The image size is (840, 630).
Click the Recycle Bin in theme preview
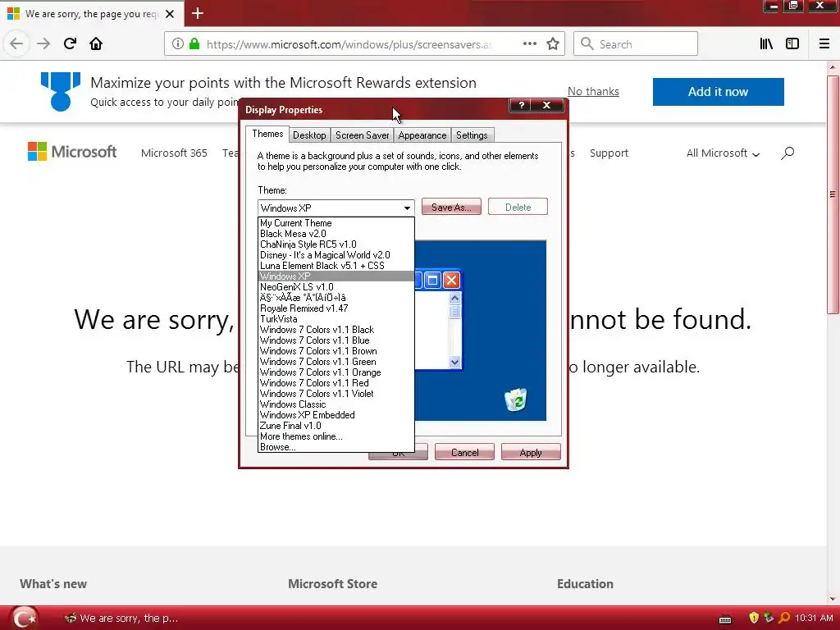tap(516, 399)
